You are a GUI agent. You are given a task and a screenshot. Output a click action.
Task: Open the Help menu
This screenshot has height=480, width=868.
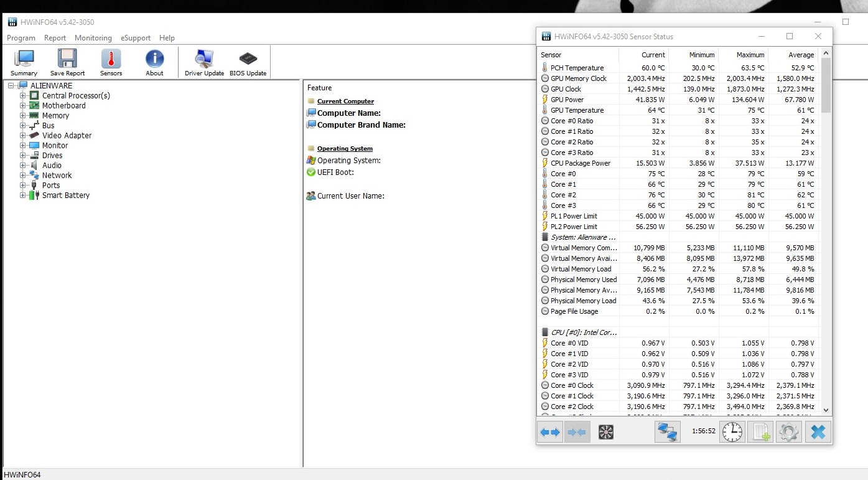click(x=167, y=38)
